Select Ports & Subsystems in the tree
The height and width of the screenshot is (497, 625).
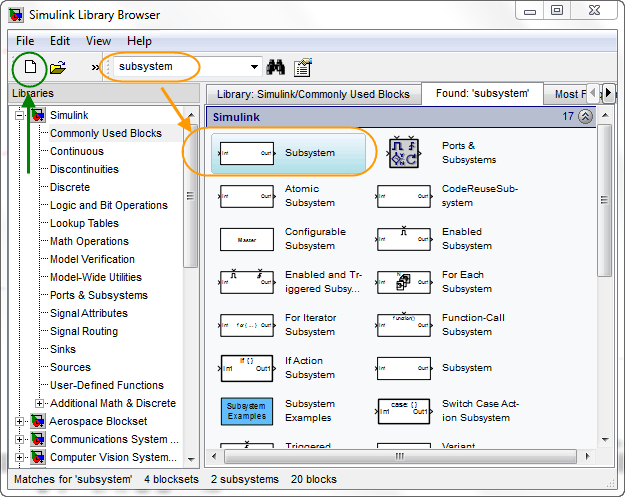pyautogui.click(x=98, y=295)
